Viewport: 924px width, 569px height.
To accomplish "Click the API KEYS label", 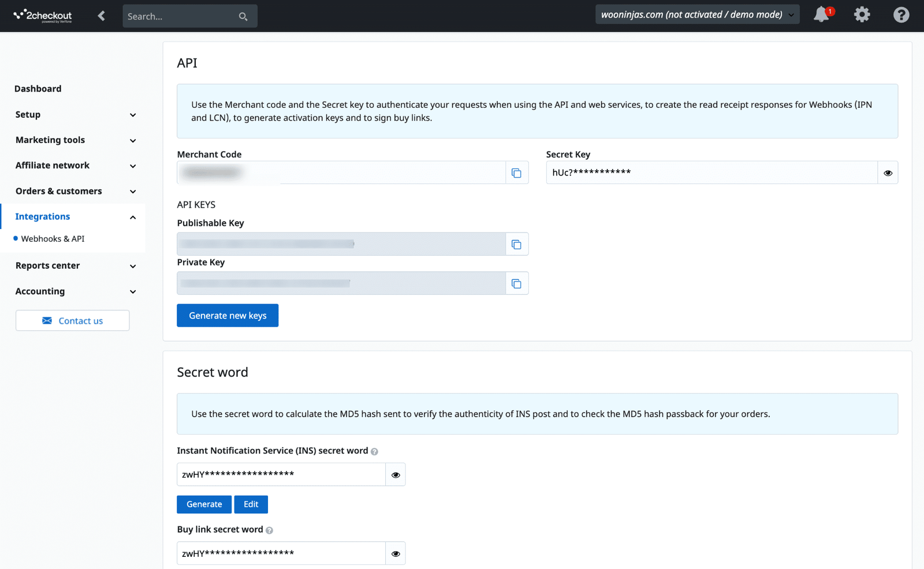I will [196, 204].
